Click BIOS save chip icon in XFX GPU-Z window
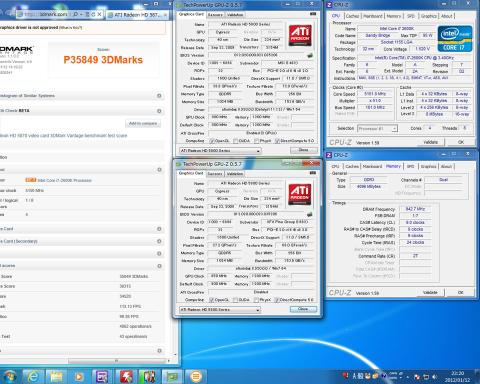Viewport: 480px width, 384px height. pos(310,214)
